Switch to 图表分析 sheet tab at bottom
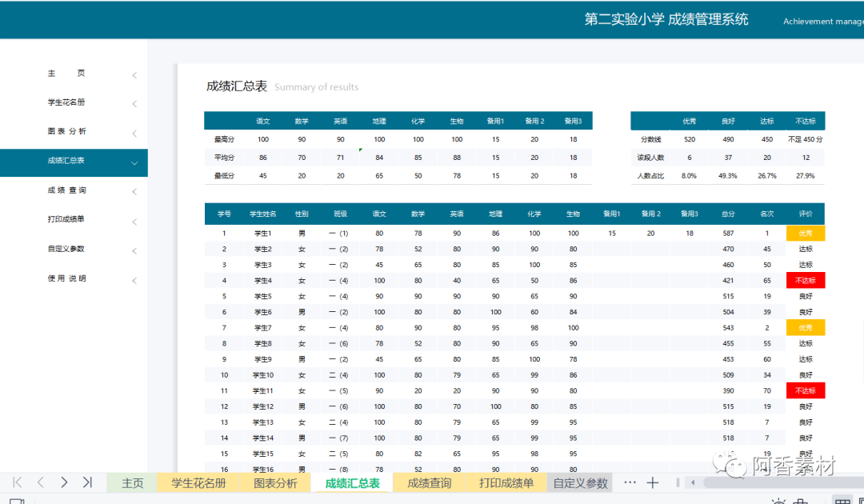This screenshot has height=504, width=864. coord(275,483)
